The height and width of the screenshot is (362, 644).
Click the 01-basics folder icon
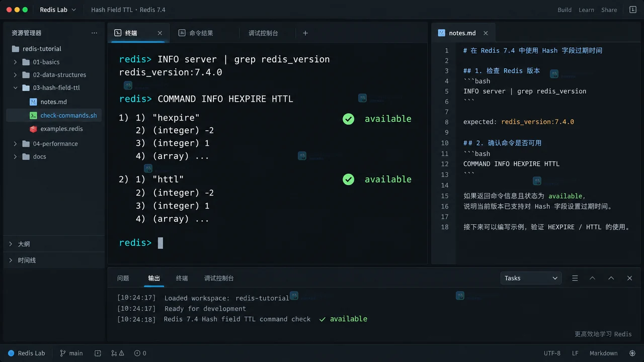[x=26, y=62]
